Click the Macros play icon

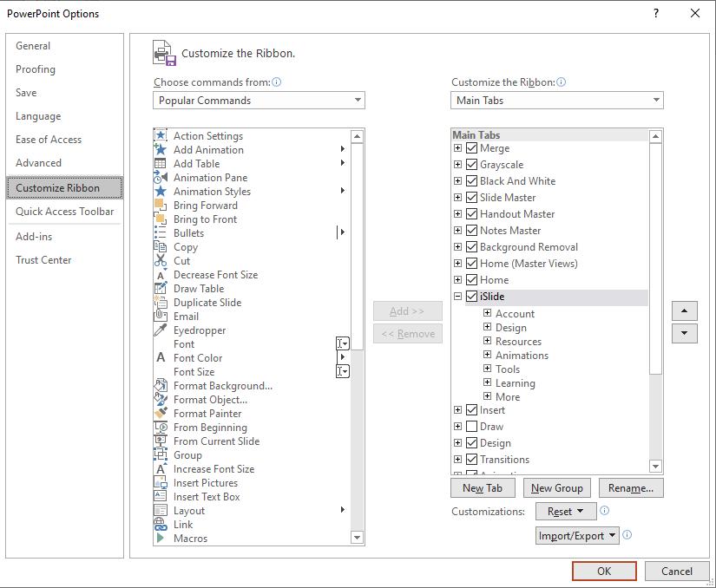tap(161, 539)
